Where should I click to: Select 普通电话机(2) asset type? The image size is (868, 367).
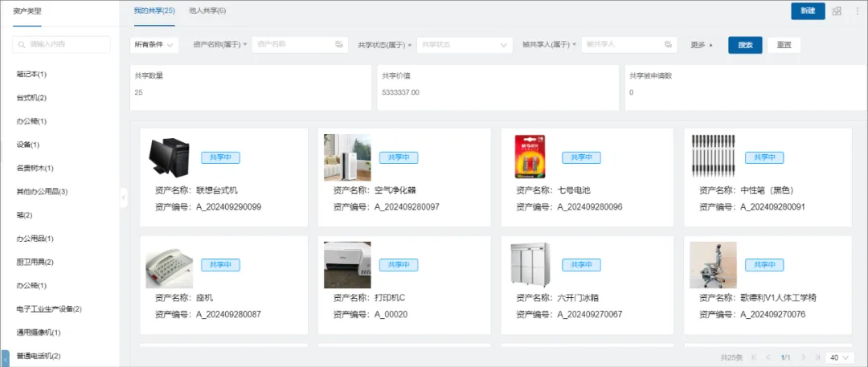[39, 356]
